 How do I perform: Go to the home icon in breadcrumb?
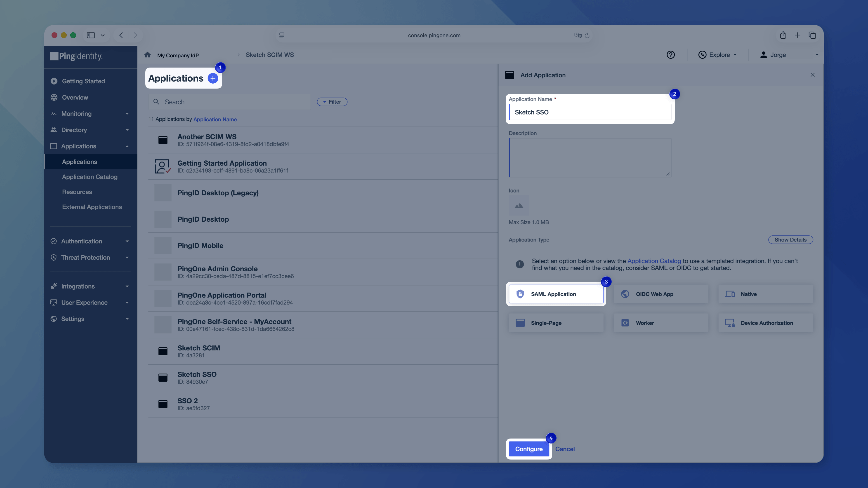point(148,54)
